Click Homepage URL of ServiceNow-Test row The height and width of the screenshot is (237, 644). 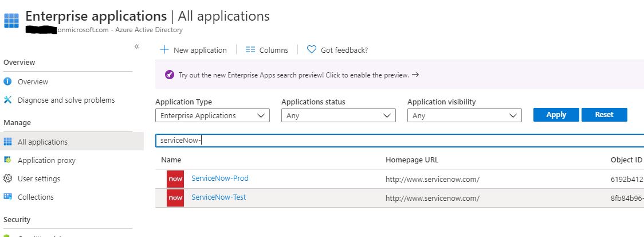click(x=433, y=199)
